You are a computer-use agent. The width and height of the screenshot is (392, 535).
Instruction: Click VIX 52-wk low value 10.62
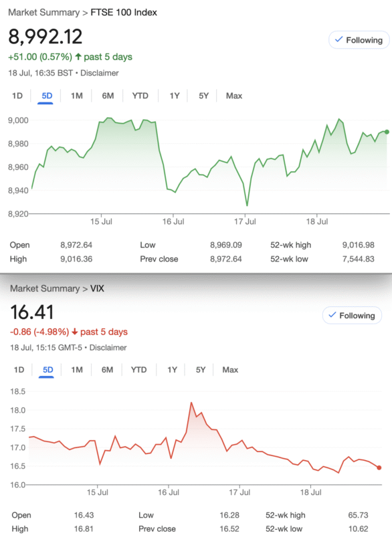coord(359,529)
